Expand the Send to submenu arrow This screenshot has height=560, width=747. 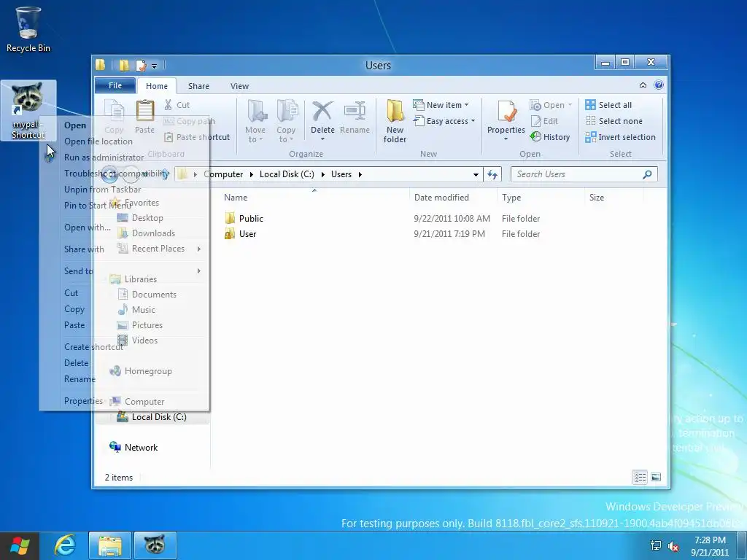(x=198, y=271)
